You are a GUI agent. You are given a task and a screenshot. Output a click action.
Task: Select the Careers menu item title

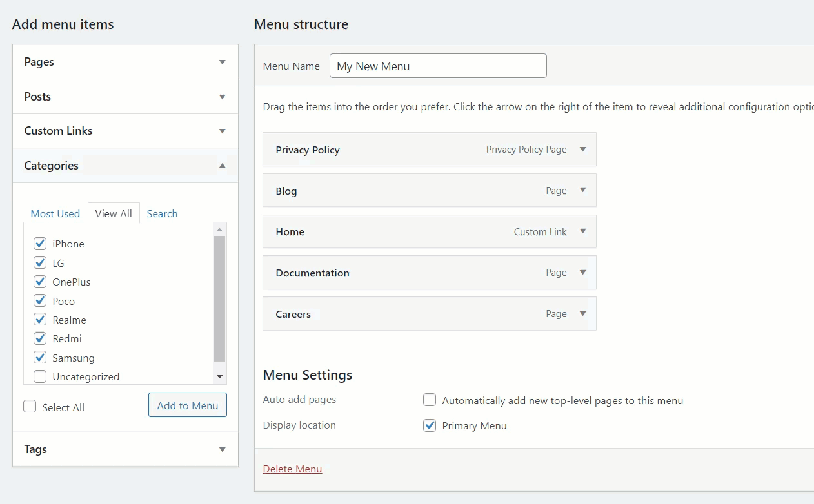293,314
